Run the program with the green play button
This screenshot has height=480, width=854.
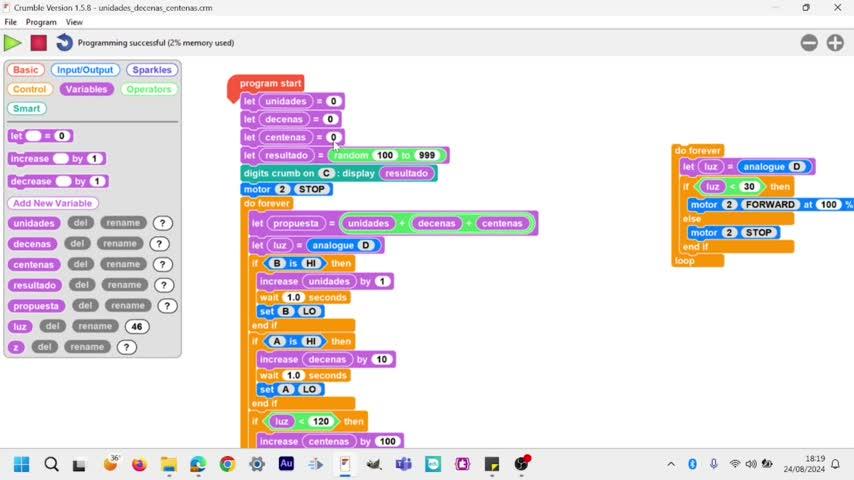pyautogui.click(x=12, y=42)
